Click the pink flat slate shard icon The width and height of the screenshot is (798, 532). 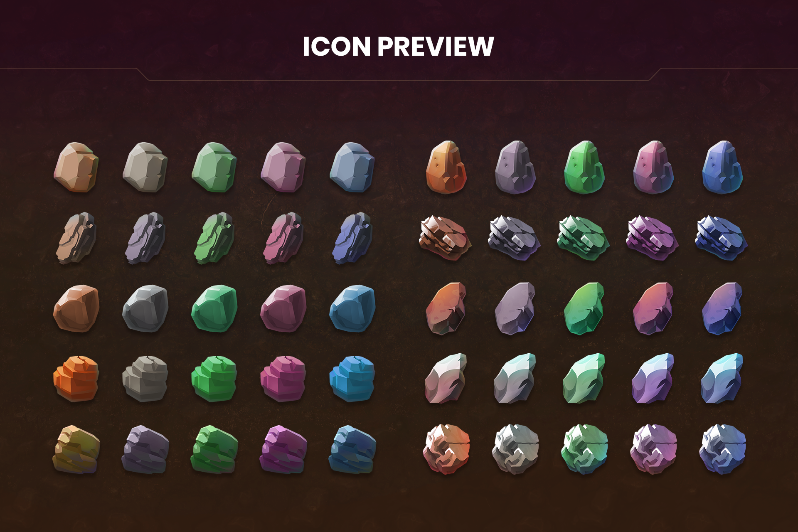point(283,238)
